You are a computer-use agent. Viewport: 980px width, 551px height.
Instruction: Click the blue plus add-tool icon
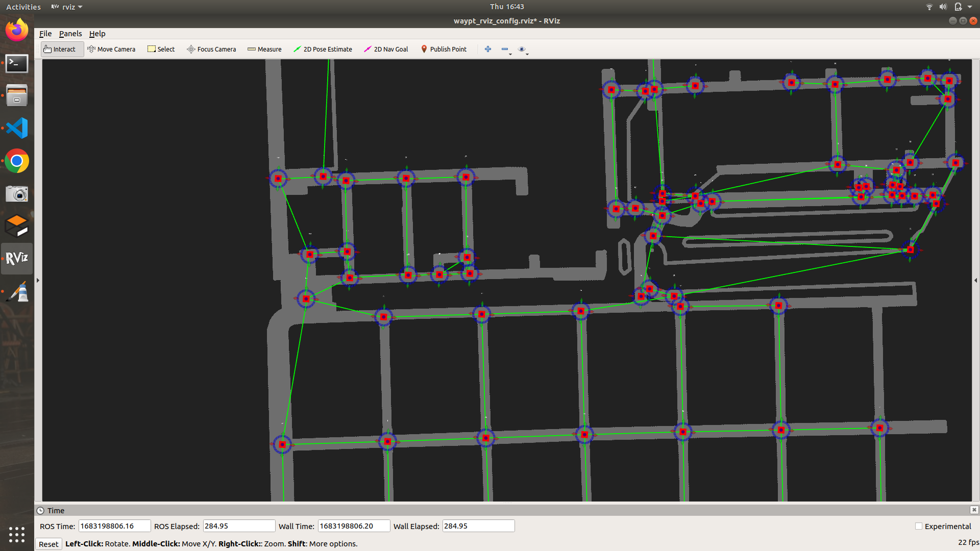point(488,49)
